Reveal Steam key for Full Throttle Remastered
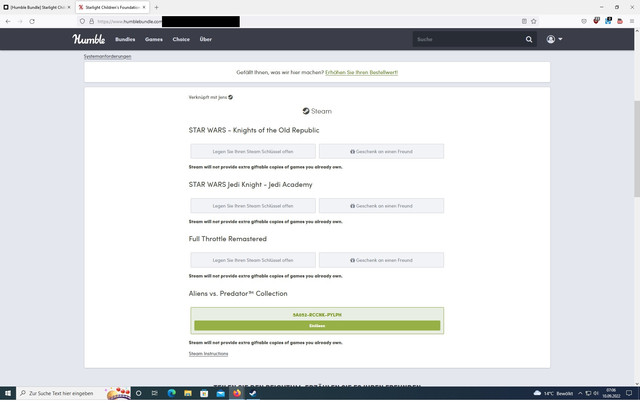The width and height of the screenshot is (640, 403). pos(253,260)
